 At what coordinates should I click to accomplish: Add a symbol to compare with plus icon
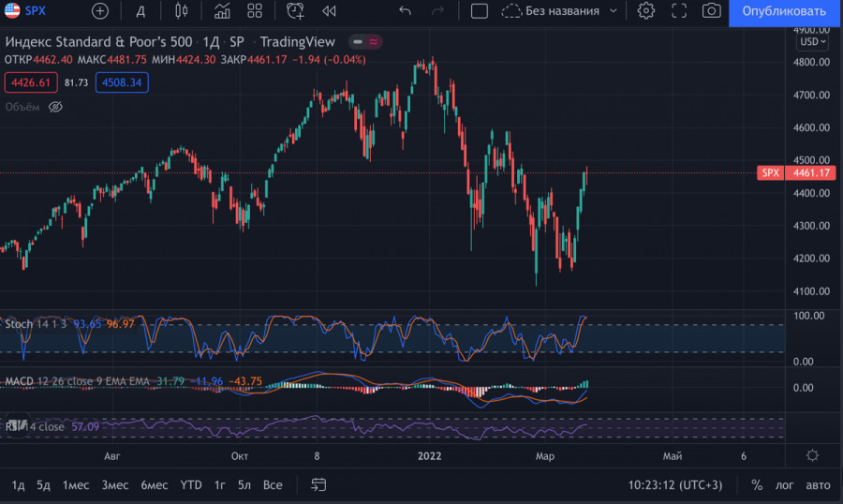100,10
